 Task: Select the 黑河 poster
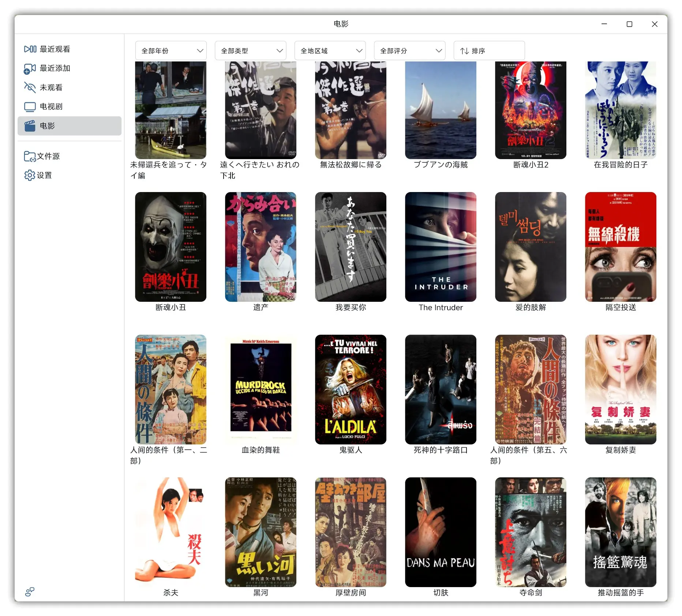click(261, 532)
